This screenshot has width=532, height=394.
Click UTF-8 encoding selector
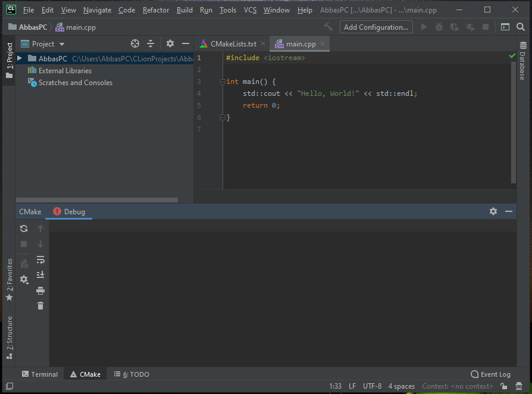[x=372, y=386]
